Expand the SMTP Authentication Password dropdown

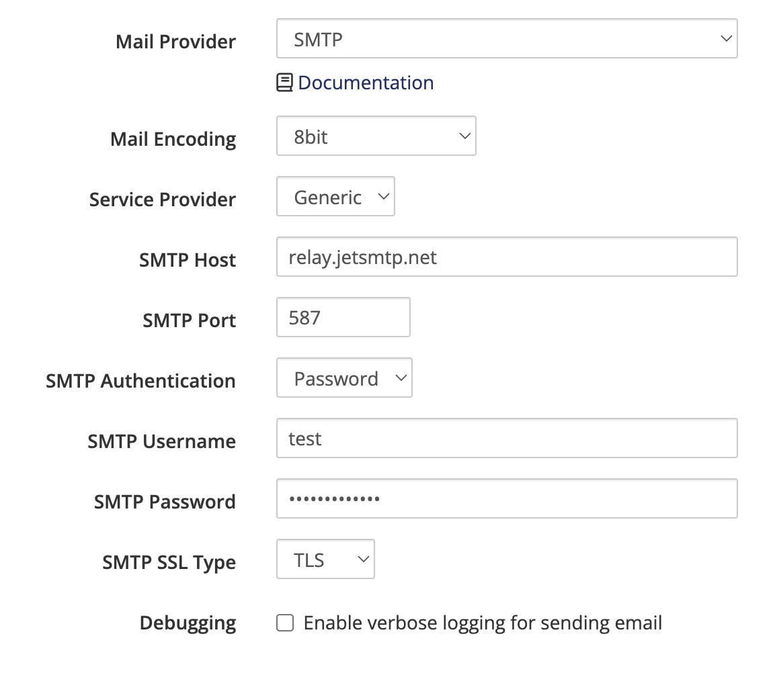[x=344, y=378]
